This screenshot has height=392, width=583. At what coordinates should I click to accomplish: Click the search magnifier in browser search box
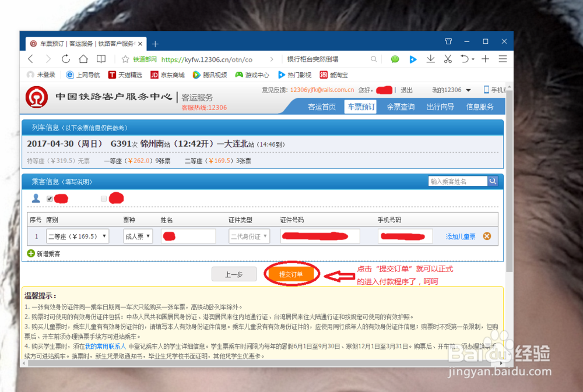coord(374,59)
